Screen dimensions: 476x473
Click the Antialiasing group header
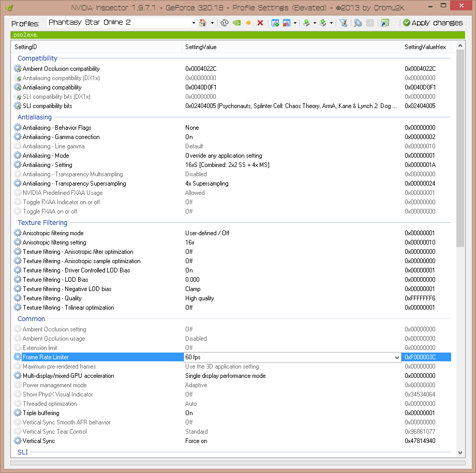click(x=35, y=117)
